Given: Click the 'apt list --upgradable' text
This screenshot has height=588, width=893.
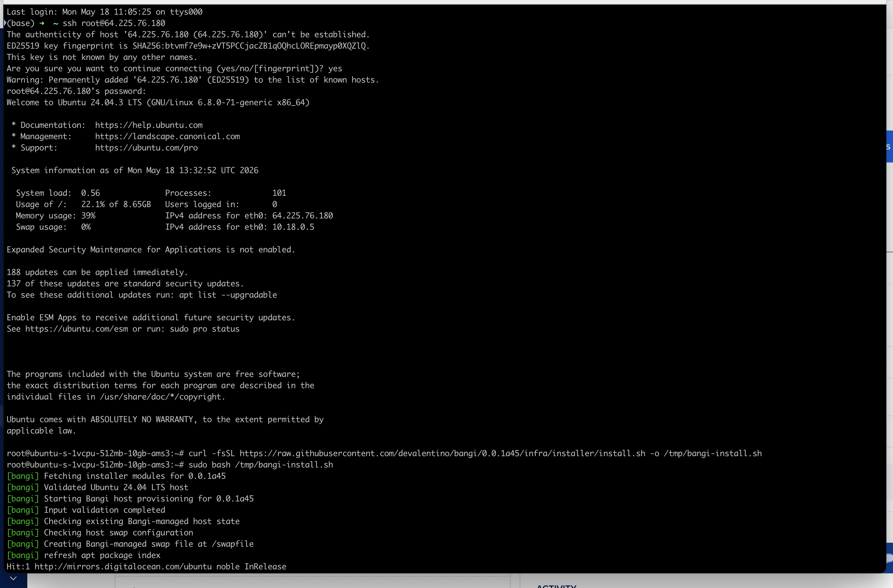Looking at the screenshot, I should click(x=228, y=295).
